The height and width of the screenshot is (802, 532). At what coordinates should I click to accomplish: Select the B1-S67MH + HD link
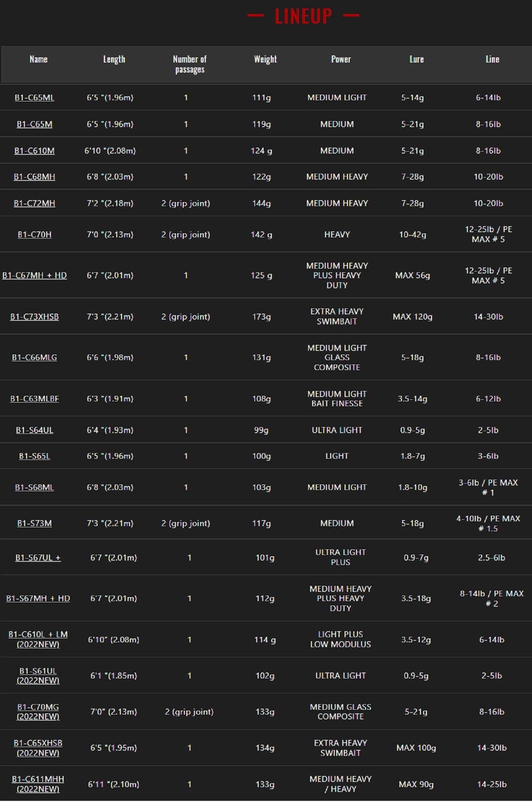(38, 598)
